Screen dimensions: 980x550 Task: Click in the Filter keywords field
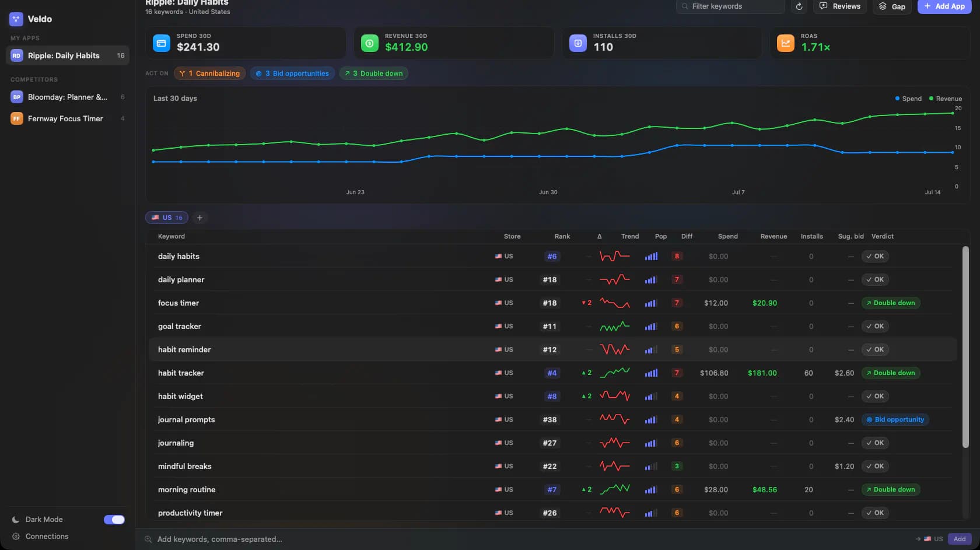[x=730, y=6]
